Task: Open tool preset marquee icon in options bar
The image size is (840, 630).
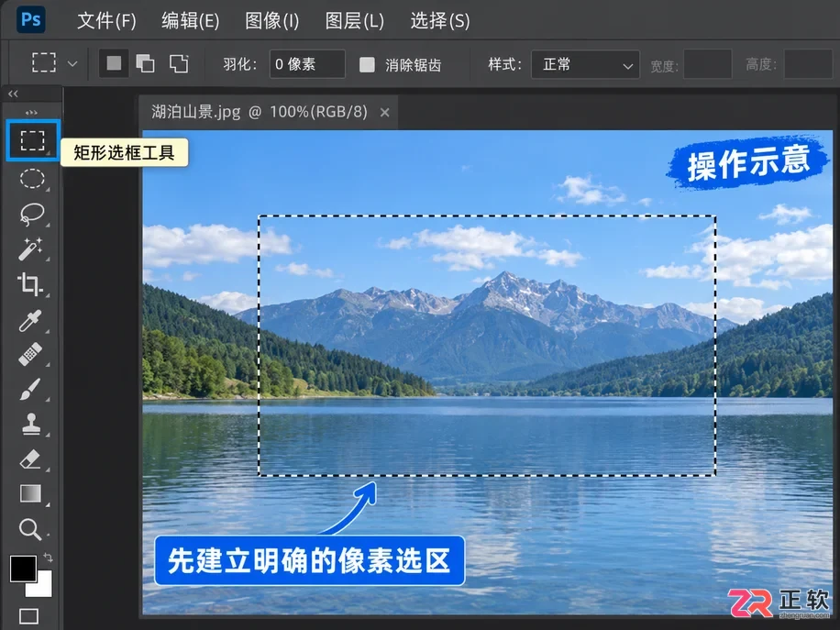Action: pyautogui.click(x=44, y=62)
